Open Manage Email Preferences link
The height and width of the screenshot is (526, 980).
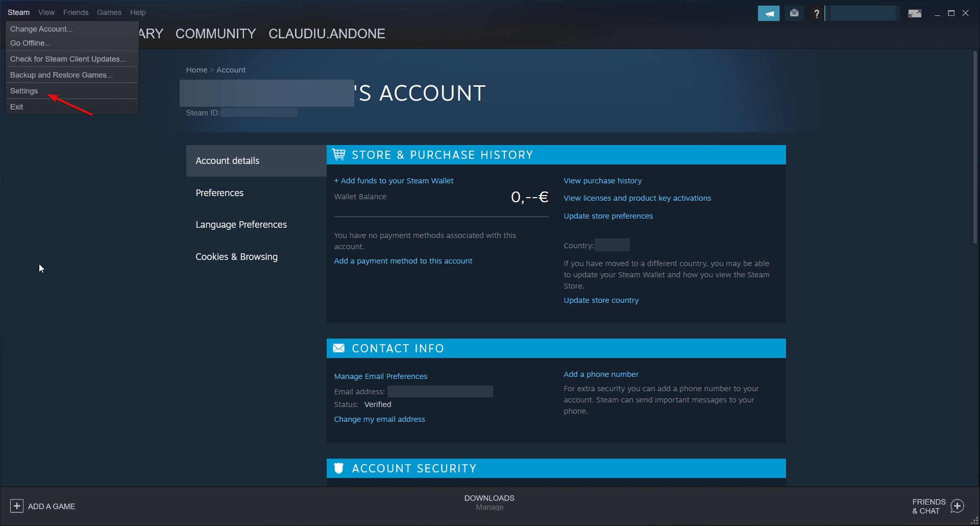(x=381, y=376)
